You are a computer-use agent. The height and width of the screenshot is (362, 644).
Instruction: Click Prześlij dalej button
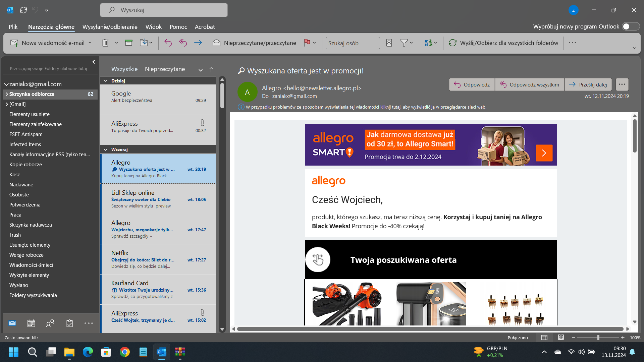coord(588,84)
